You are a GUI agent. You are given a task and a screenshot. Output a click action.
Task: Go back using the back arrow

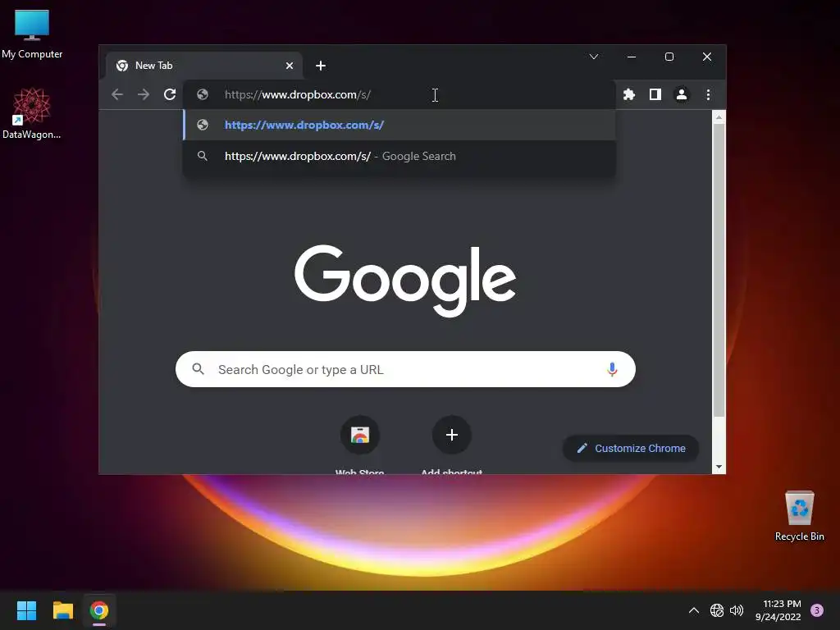(x=117, y=95)
